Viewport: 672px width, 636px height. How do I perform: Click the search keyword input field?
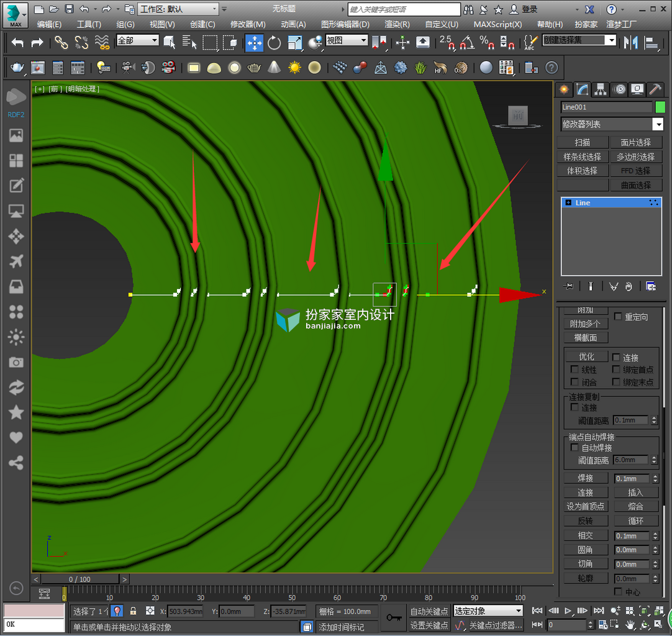click(x=404, y=9)
